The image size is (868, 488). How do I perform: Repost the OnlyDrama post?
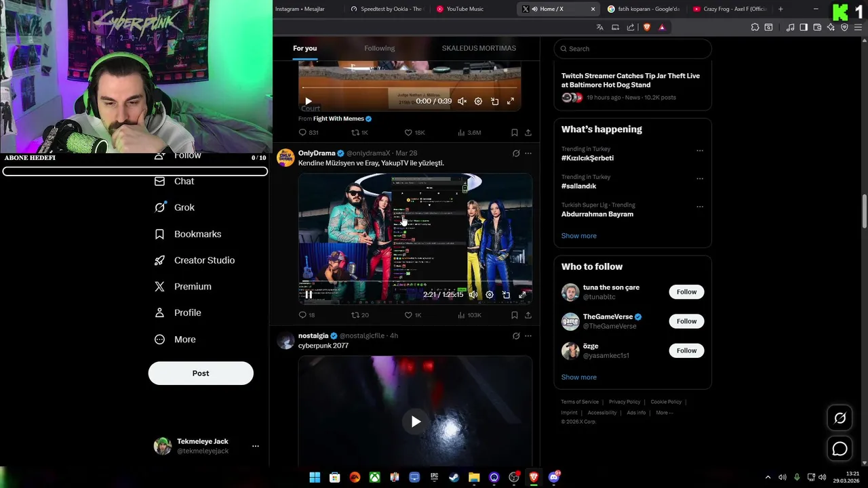tap(360, 315)
